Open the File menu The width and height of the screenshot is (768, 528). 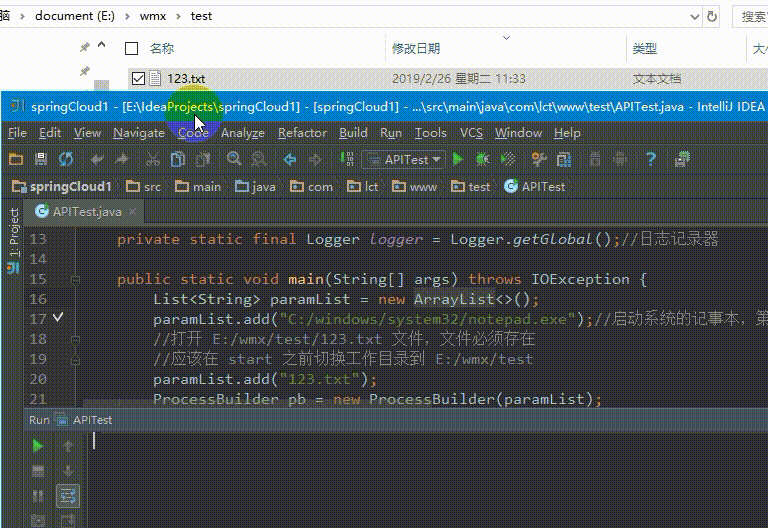(x=17, y=133)
